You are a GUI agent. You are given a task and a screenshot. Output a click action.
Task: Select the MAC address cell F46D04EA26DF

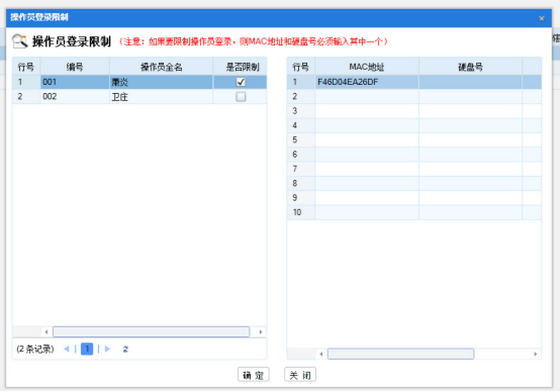click(367, 82)
